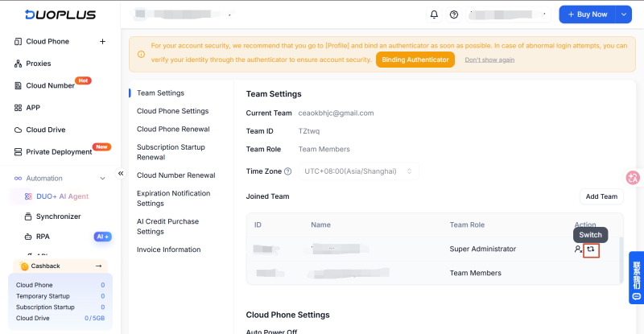The height and width of the screenshot is (334, 644).
Task: Open the Cashback promotion arrow
Action: pos(98,266)
